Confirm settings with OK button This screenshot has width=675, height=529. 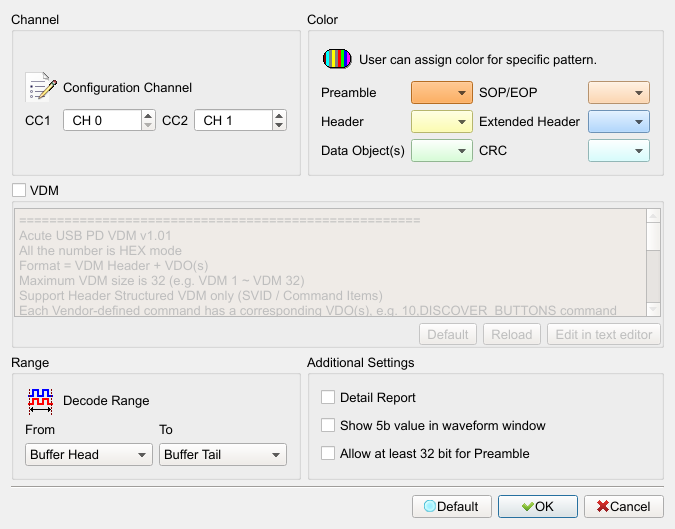[x=538, y=506]
